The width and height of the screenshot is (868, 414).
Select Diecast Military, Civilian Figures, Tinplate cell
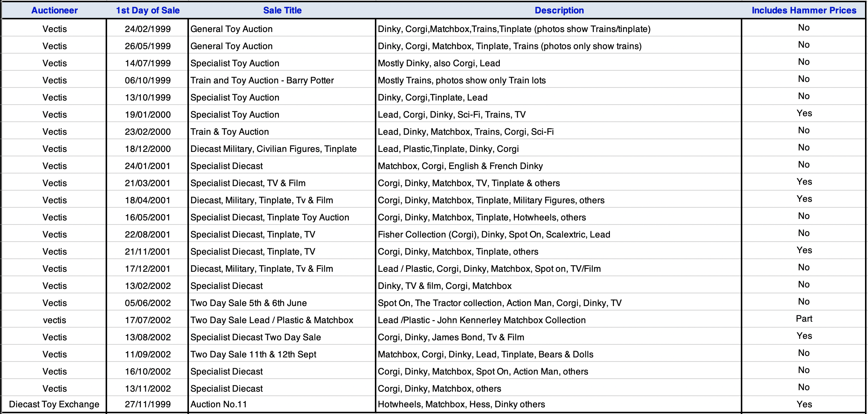tap(273, 149)
